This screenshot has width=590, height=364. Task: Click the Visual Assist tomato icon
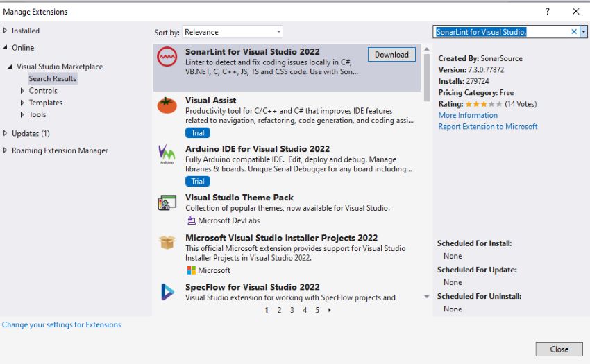click(167, 105)
